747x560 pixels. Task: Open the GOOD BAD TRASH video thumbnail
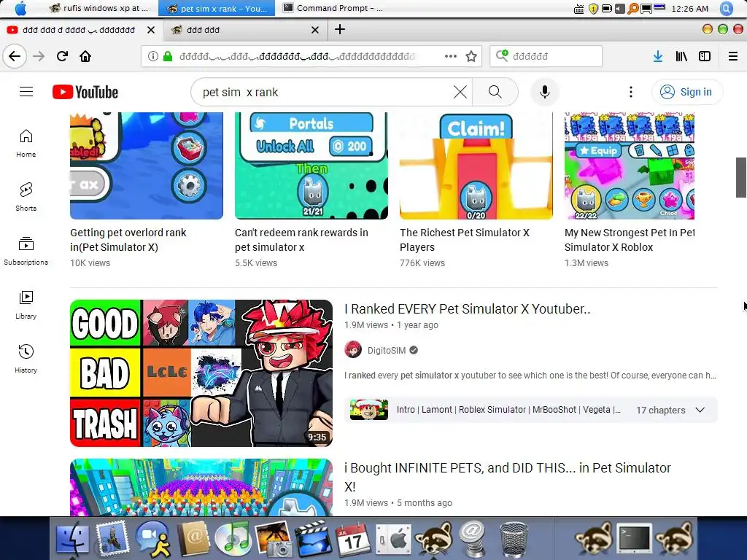tap(201, 373)
